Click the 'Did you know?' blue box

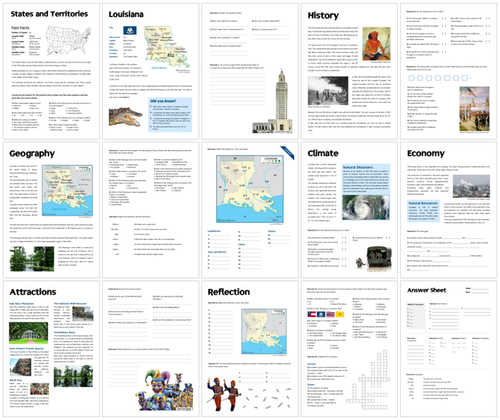point(170,114)
